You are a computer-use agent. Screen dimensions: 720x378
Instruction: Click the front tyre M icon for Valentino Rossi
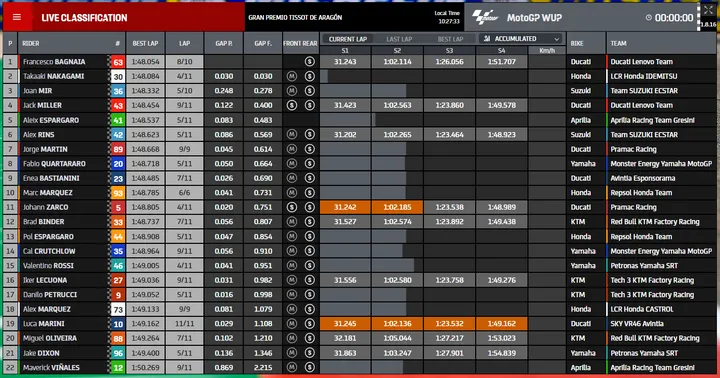coord(292,265)
